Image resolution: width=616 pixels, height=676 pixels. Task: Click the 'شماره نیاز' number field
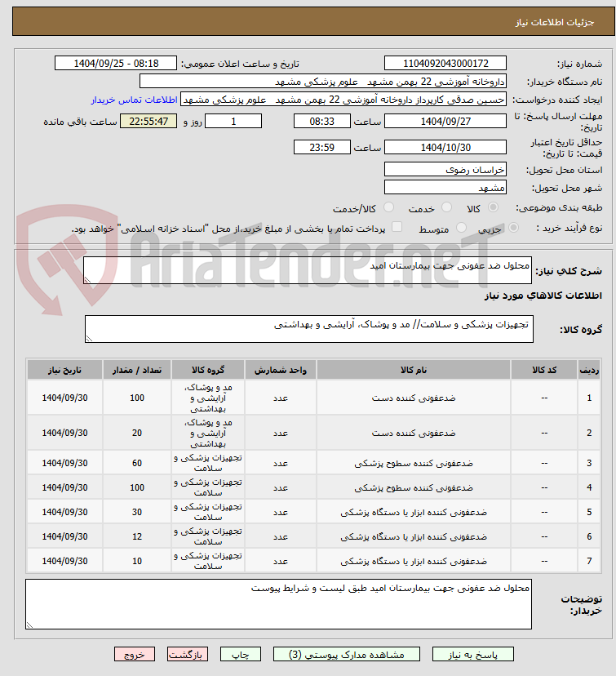445,64
